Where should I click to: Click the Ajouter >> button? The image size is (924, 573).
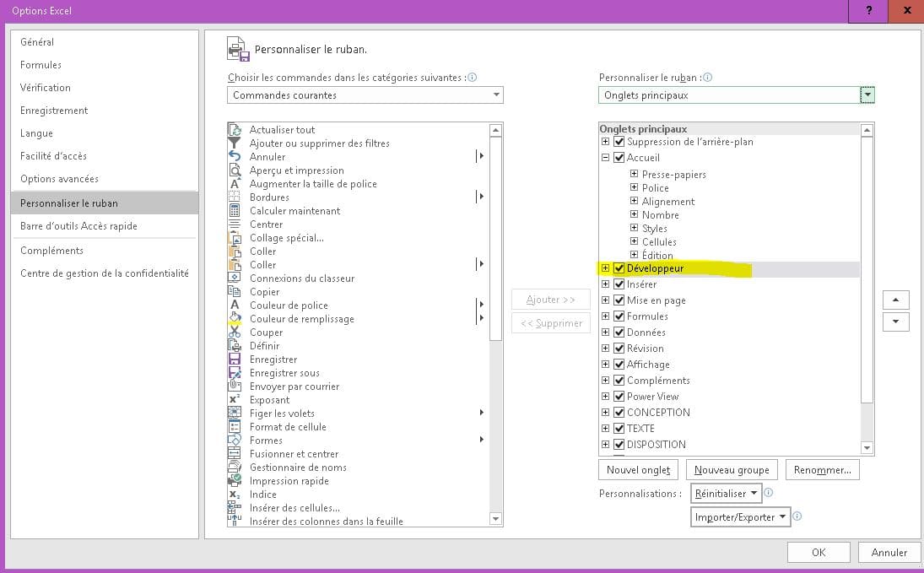click(550, 300)
